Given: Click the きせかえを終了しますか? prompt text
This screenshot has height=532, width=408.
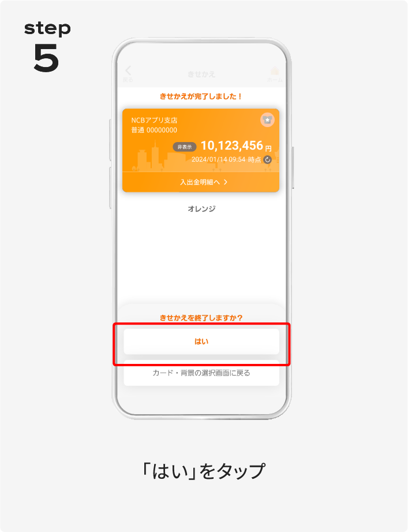Looking at the screenshot, I should [x=201, y=318].
